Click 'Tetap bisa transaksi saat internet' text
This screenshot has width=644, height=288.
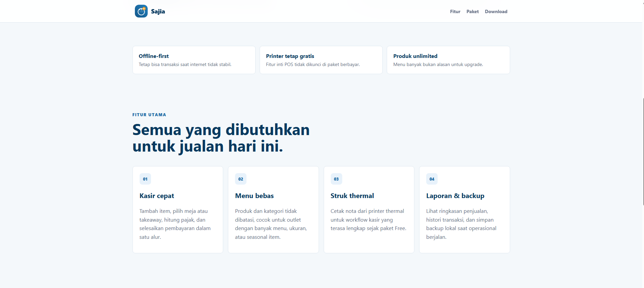click(185, 64)
